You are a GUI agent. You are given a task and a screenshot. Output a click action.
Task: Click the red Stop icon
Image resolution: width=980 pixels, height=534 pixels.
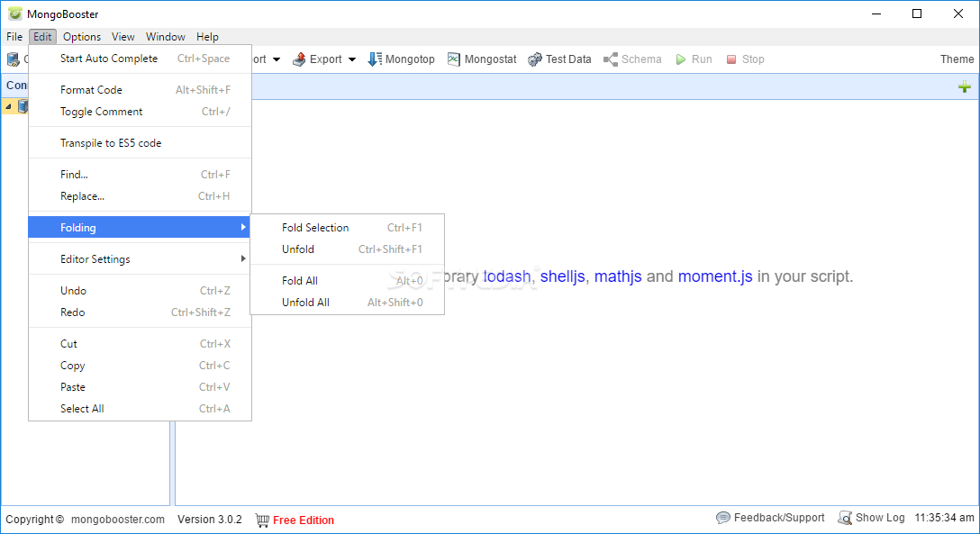(x=731, y=59)
